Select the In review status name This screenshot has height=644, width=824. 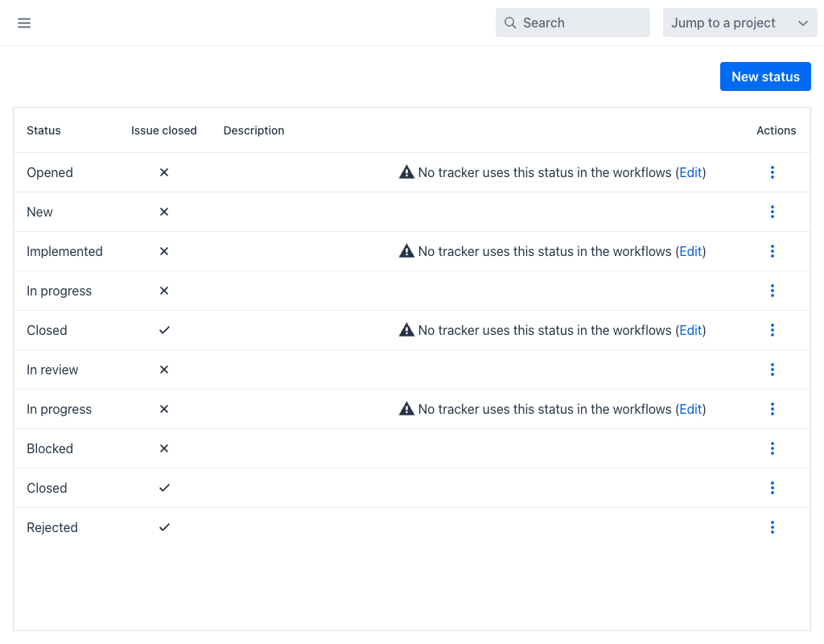coord(52,369)
